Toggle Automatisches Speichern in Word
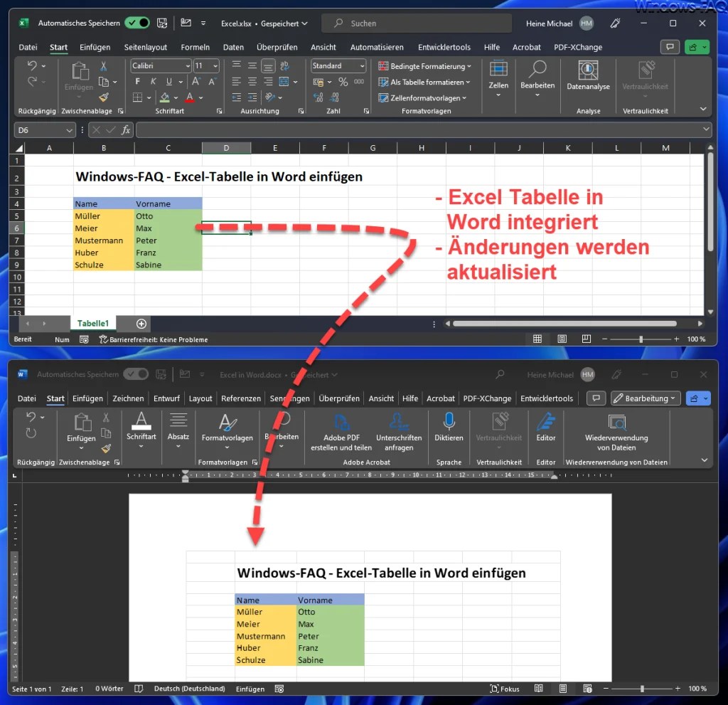 [137, 374]
